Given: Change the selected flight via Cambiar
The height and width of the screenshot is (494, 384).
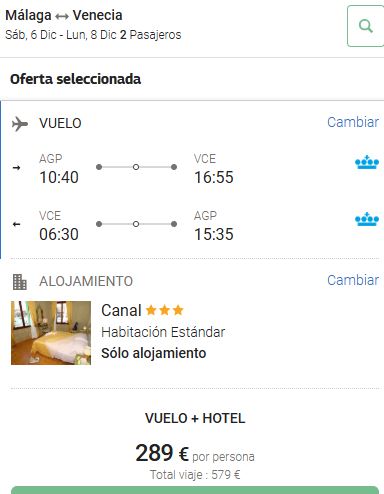Looking at the screenshot, I should click(x=353, y=122).
